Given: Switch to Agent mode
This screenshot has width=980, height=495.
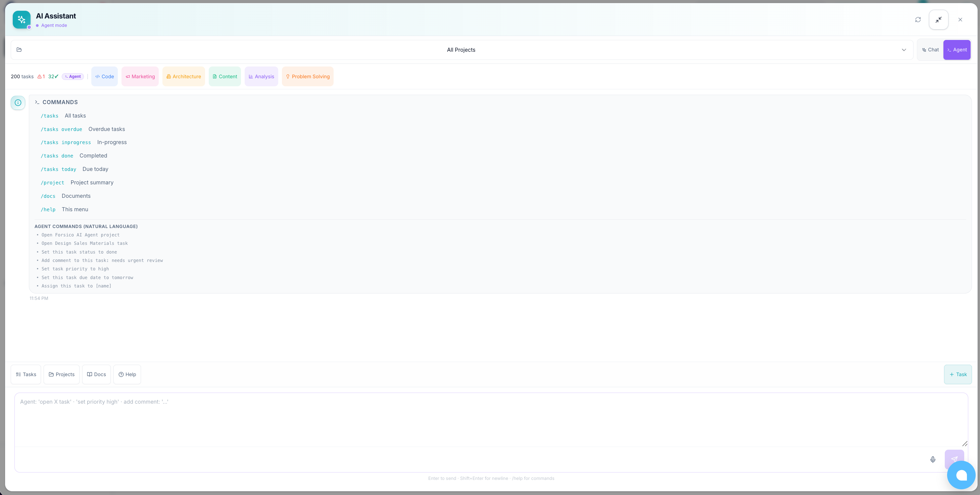Looking at the screenshot, I should point(957,50).
